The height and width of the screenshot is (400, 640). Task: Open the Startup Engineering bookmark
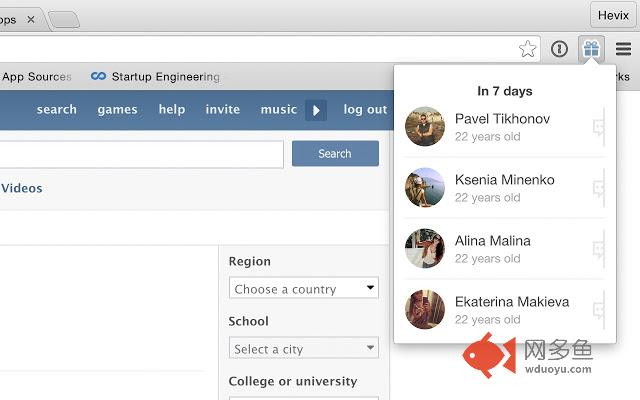pyautogui.click(x=155, y=76)
